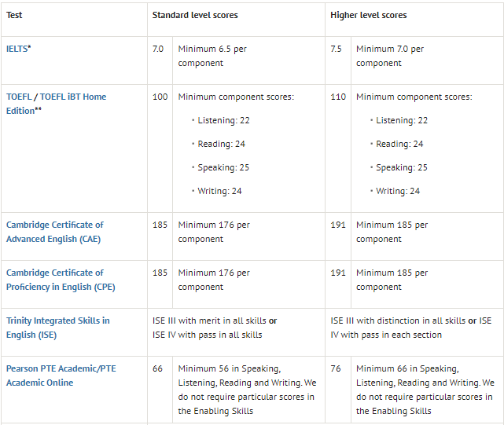
Task: Click the CPE higher score 191
Action: click(x=338, y=273)
